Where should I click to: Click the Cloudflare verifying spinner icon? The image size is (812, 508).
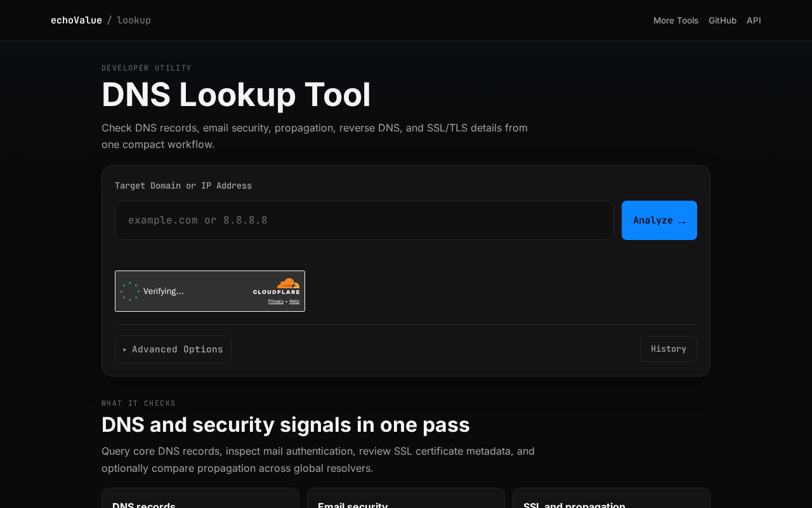[130, 291]
